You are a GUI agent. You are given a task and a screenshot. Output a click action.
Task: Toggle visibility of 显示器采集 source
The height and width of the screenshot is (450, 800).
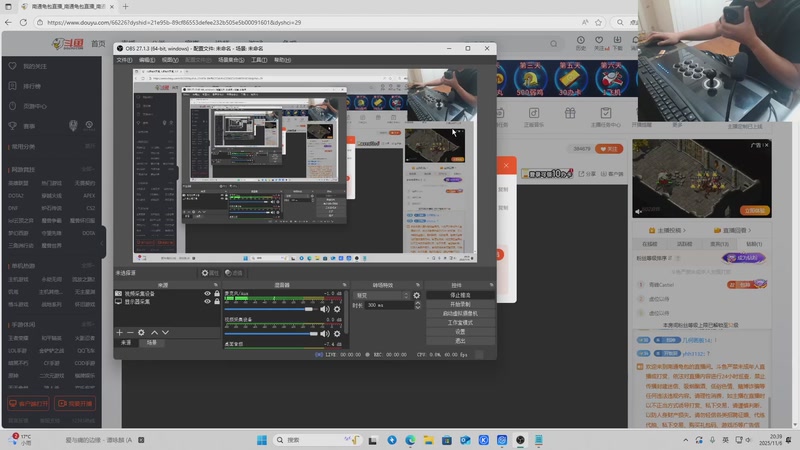[x=207, y=302]
